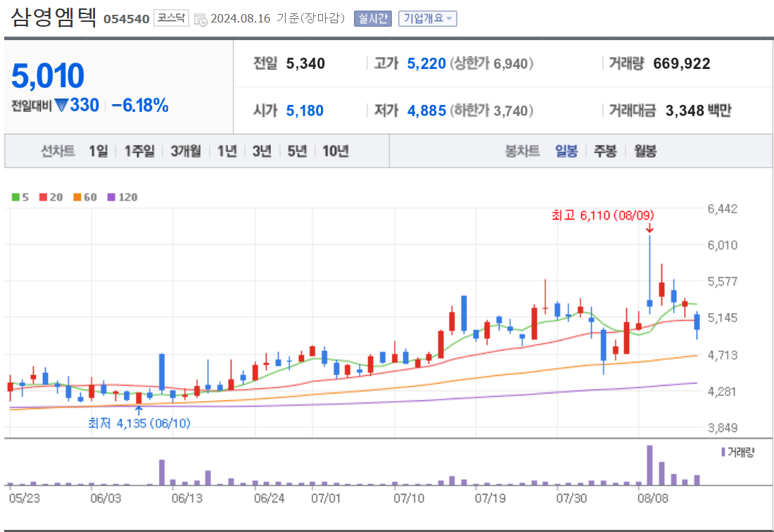Screen dimensions: 774x532
Task: Click the 최저 4,135 (06/10) low label
Action: coord(139,423)
